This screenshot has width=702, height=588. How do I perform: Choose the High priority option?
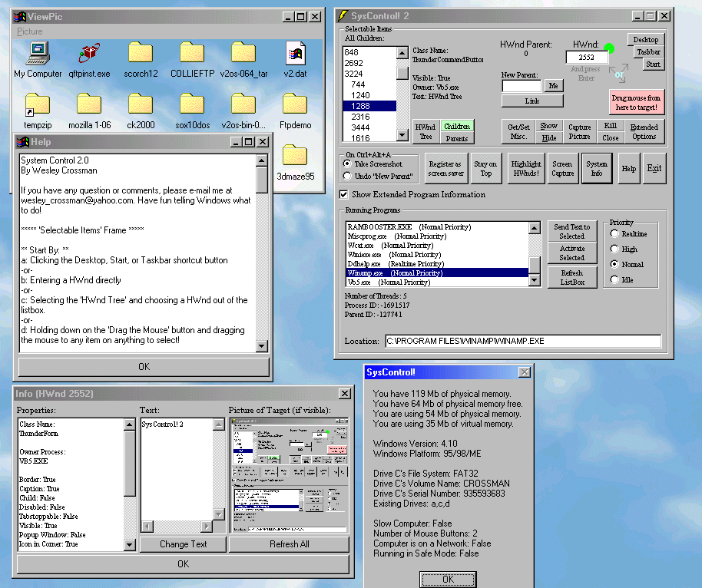(614, 249)
